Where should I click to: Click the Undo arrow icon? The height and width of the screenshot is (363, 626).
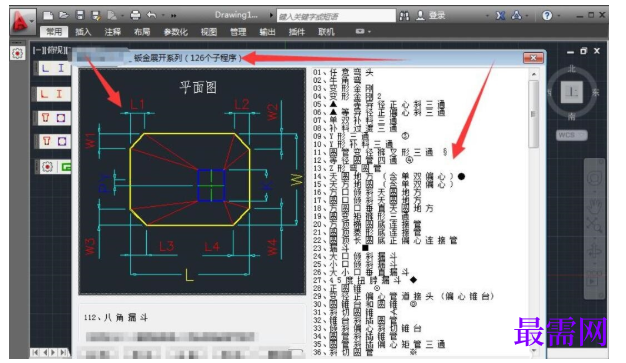coord(152,15)
